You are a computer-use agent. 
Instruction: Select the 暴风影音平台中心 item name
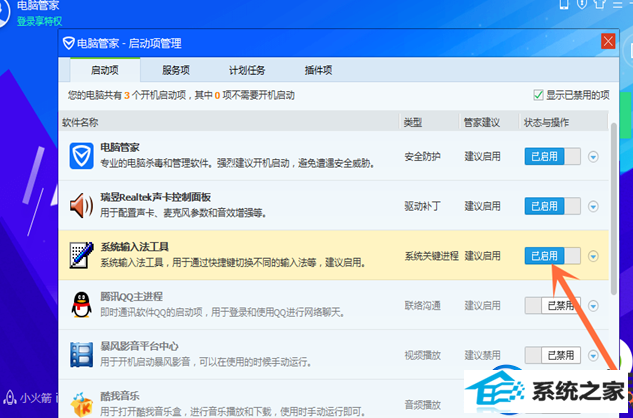click(x=139, y=346)
